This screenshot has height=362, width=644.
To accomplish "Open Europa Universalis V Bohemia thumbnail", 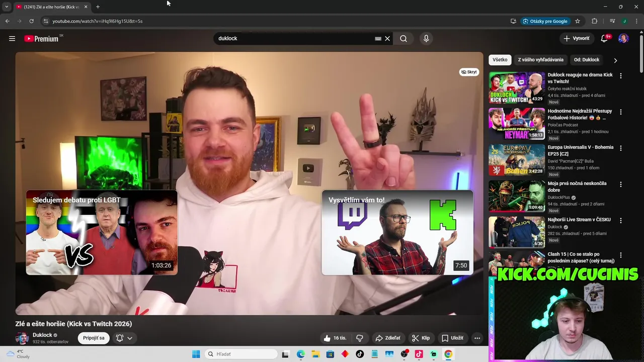I will [x=517, y=160].
